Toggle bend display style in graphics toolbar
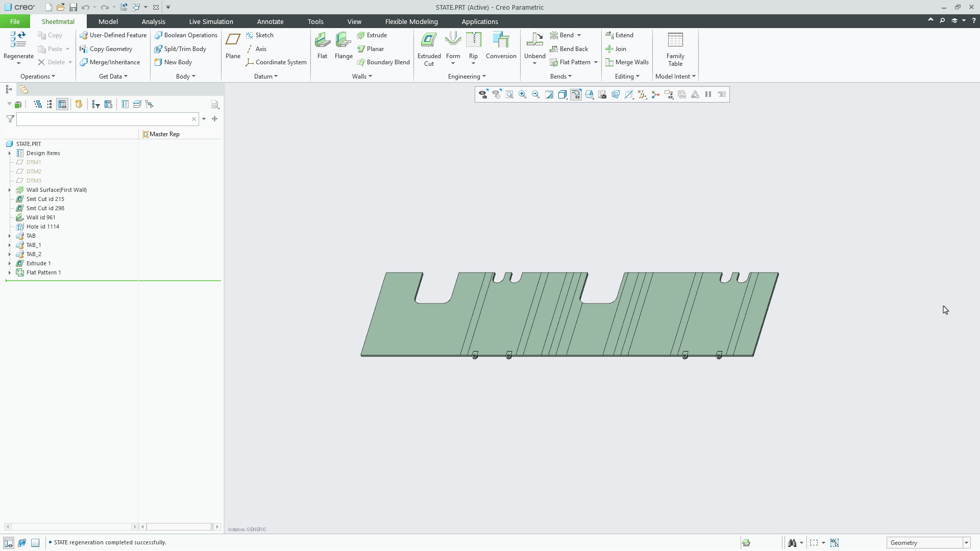Image resolution: width=980 pixels, height=551 pixels. (x=576, y=94)
